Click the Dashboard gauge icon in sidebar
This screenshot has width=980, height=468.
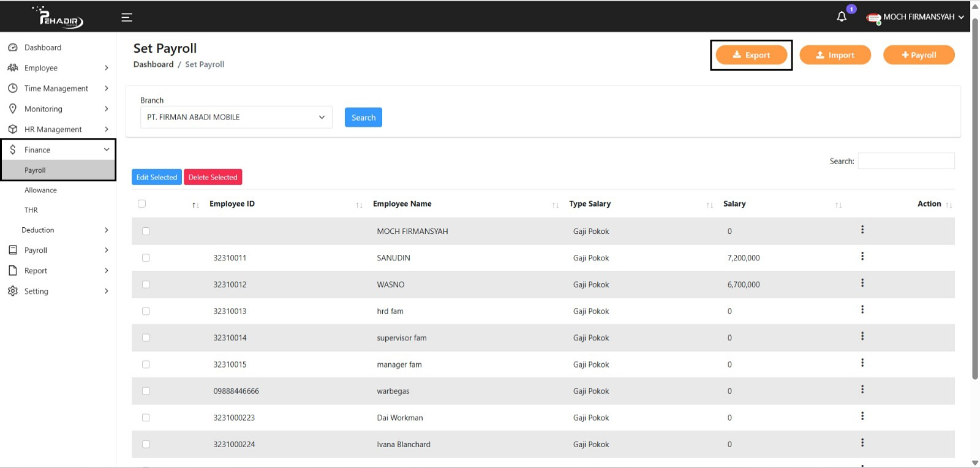click(13, 47)
